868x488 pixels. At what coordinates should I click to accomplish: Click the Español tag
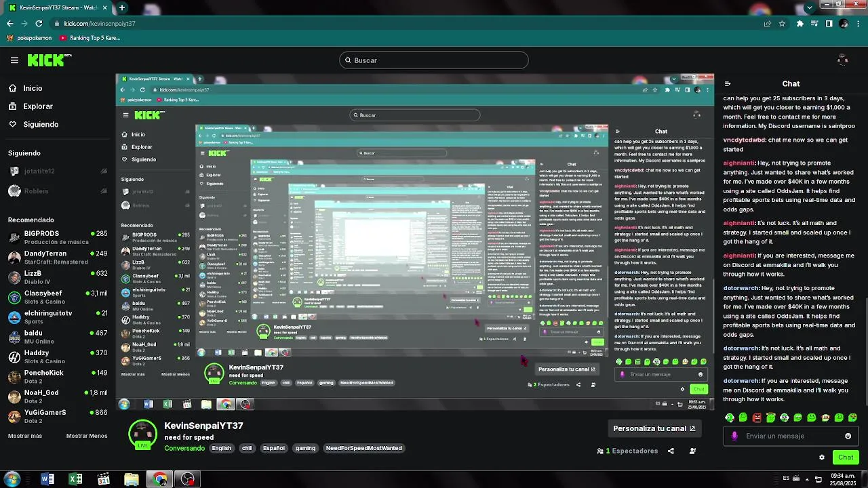[x=274, y=448]
